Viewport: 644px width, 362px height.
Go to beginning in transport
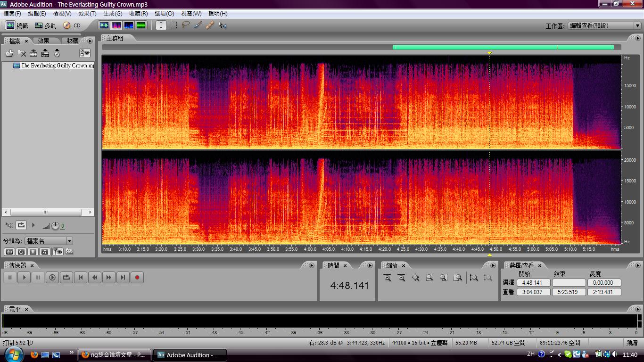81,278
